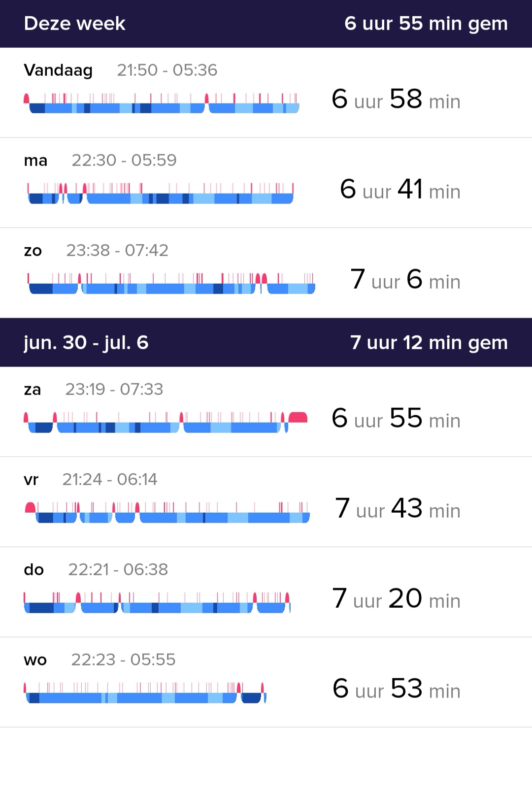Select the za time range 23:19 - 07:33
The width and height of the screenshot is (532, 791).
pyautogui.click(x=114, y=390)
